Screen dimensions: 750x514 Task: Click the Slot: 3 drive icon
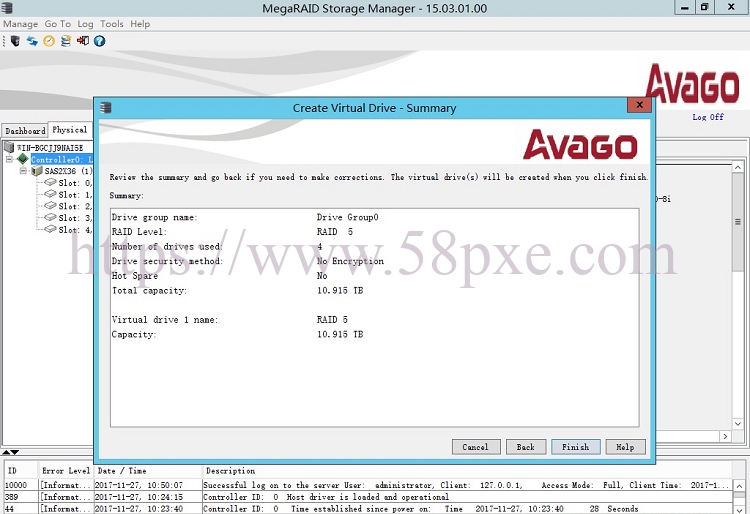point(50,218)
